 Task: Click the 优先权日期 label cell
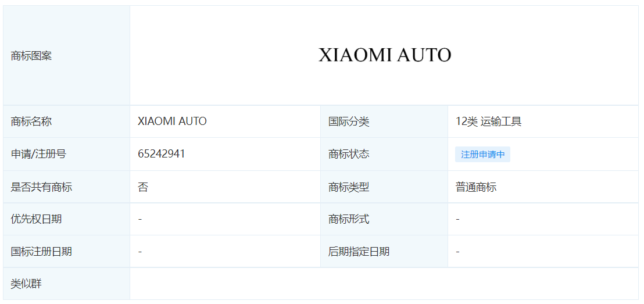click(x=66, y=219)
